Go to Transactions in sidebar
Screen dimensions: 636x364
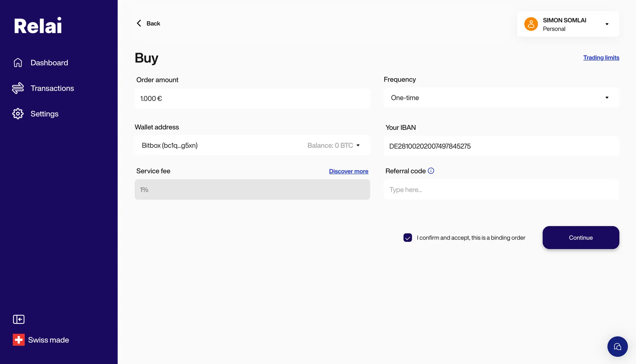pos(52,88)
